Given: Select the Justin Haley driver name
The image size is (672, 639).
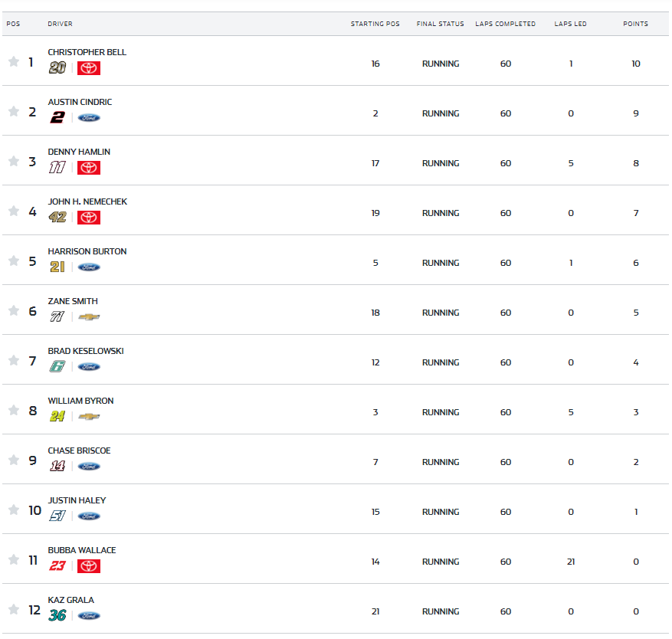Looking at the screenshot, I should (x=77, y=500).
